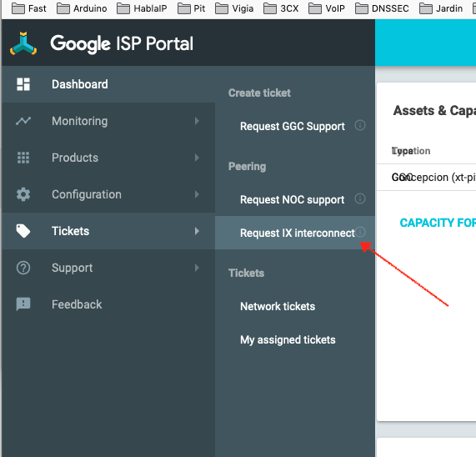Open the VoIP bookmarks folder
476x457 pixels.
tap(326, 8)
